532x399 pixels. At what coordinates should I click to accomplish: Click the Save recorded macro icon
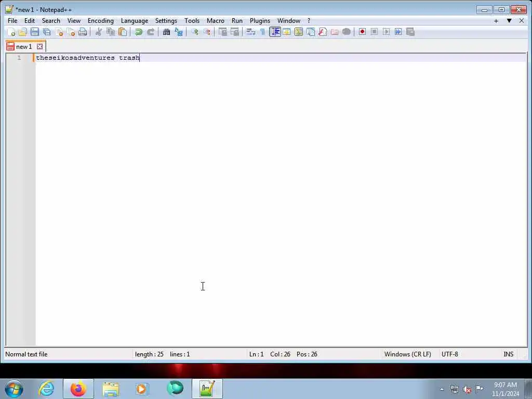410,32
